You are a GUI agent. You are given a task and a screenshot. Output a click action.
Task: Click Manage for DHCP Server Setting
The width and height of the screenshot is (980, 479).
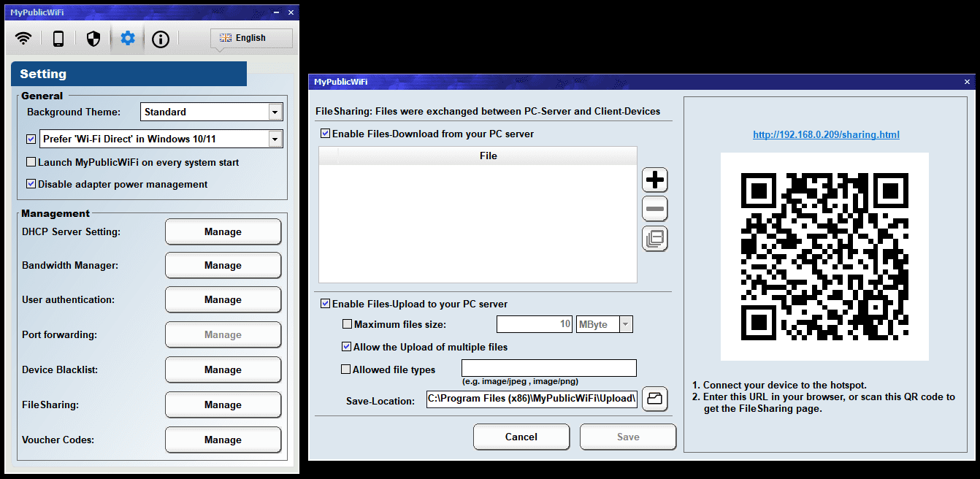[x=223, y=231]
